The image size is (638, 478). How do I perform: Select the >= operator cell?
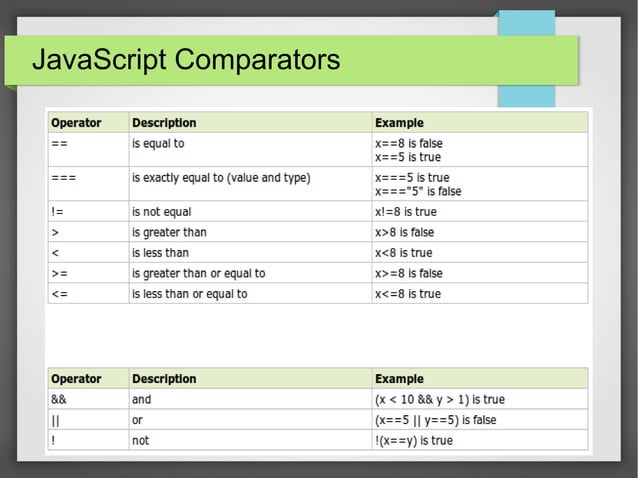click(60, 273)
